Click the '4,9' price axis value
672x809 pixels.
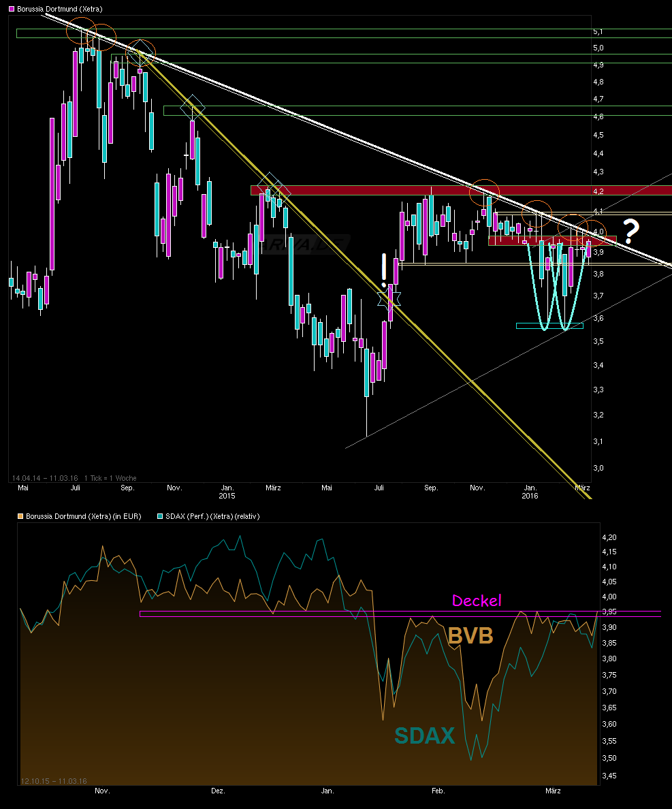[598, 65]
